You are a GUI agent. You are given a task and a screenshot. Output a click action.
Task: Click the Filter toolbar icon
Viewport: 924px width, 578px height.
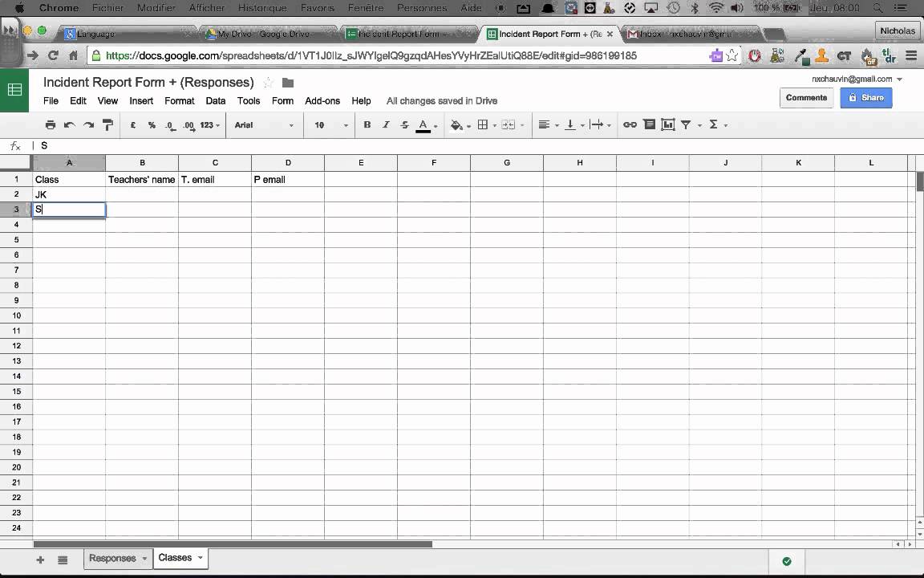point(686,125)
